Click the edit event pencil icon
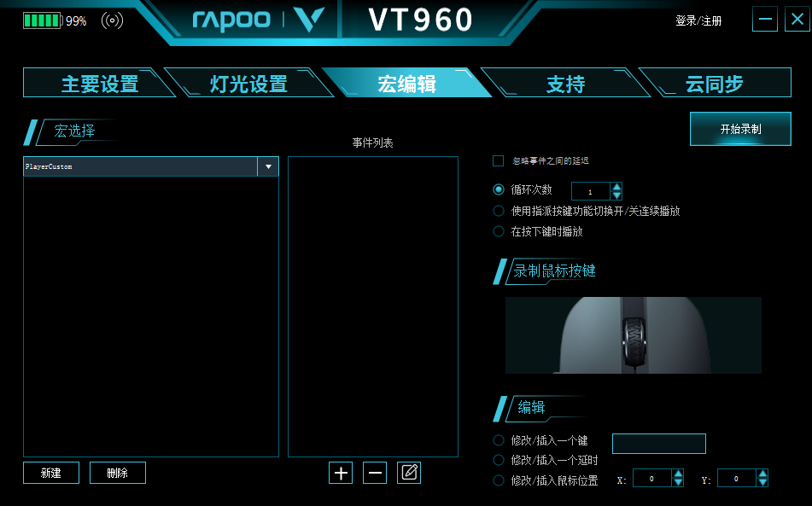The height and width of the screenshot is (506, 812). [409, 473]
